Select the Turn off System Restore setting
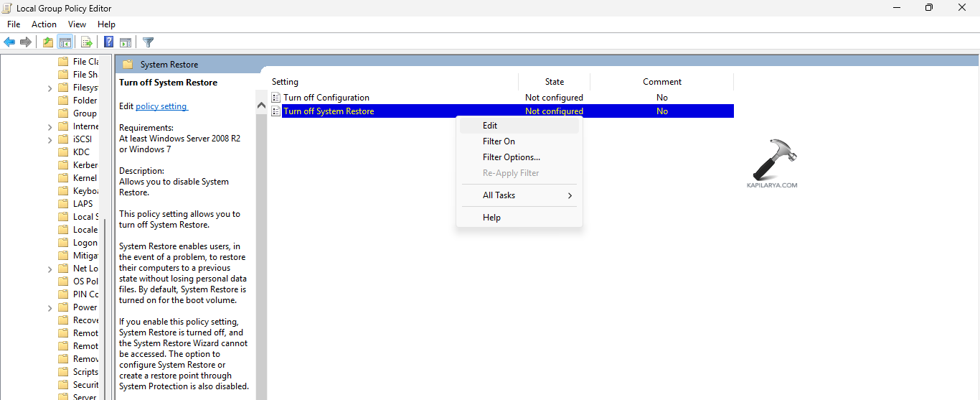 coord(329,111)
